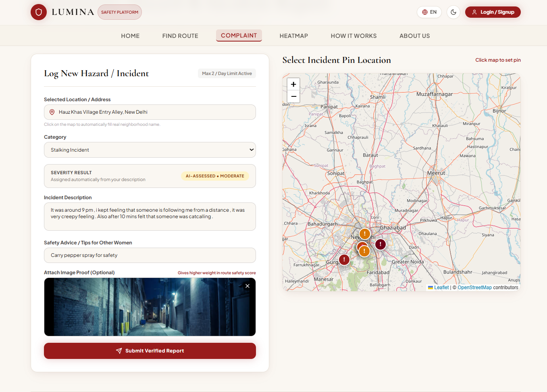Click Bulandshahr on the map
The image size is (547, 392).
pos(458,272)
